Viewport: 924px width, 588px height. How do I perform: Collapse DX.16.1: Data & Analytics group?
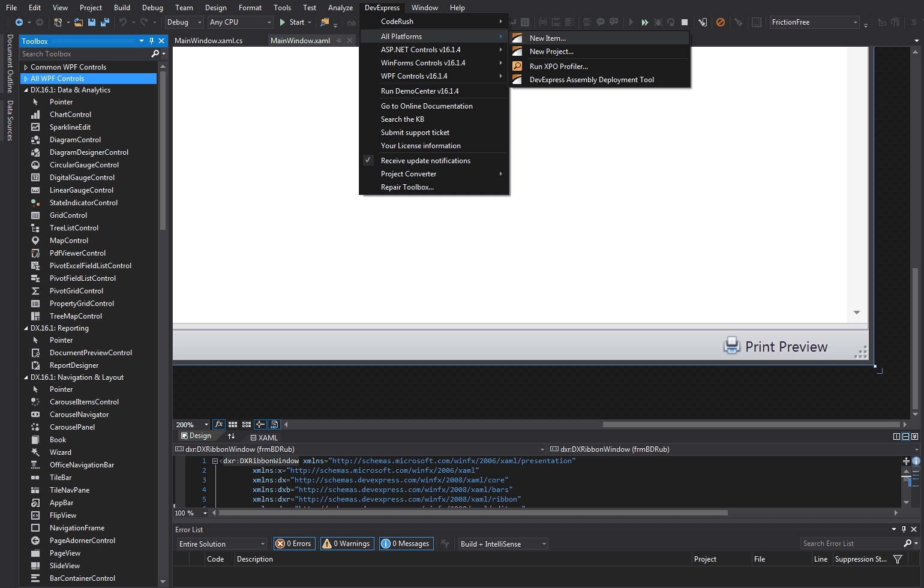[x=26, y=90]
